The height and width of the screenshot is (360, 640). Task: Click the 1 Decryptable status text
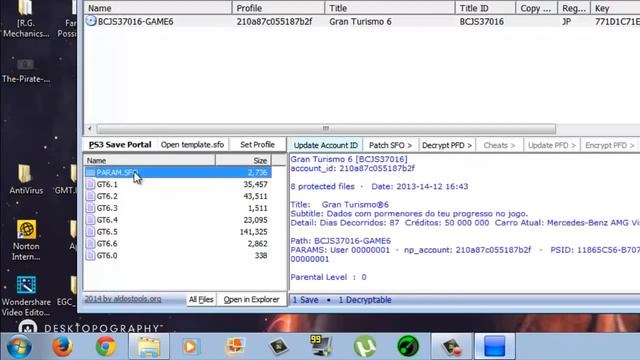(x=365, y=300)
